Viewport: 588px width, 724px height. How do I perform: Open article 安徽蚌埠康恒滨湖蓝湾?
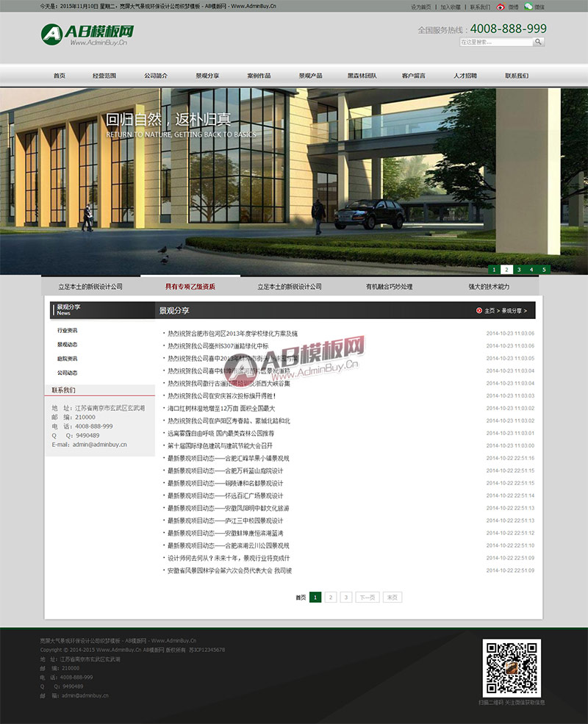225,533
